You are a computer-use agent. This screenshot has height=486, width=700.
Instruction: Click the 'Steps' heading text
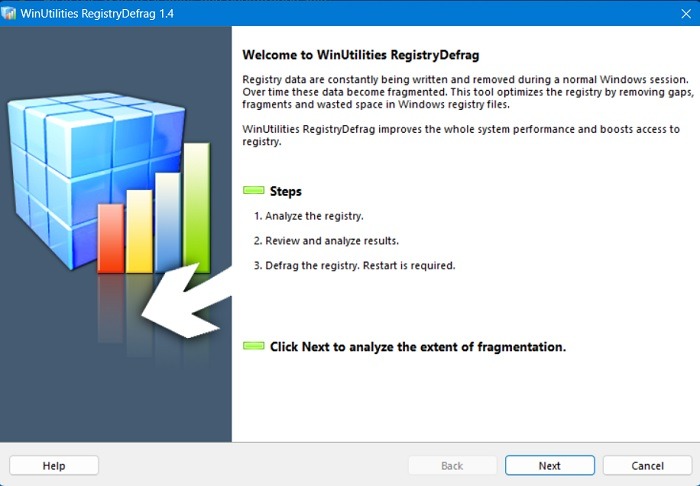[x=286, y=191]
